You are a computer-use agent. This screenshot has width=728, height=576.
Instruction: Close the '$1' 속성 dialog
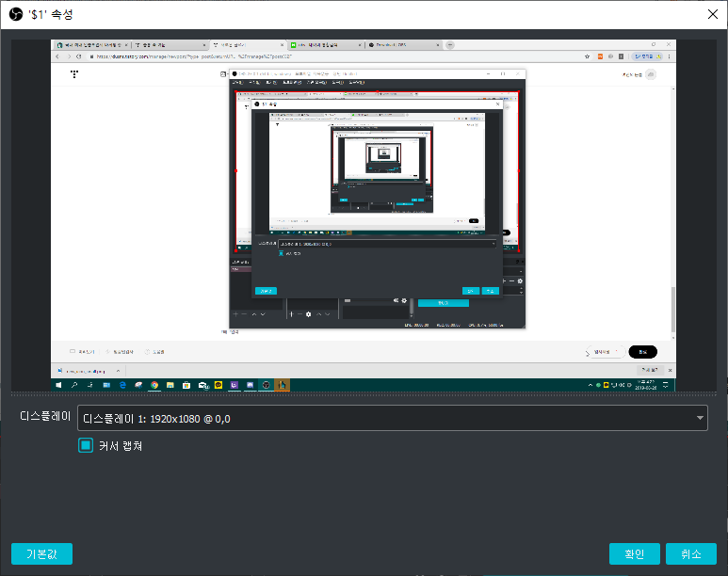click(x=713, y=14)
